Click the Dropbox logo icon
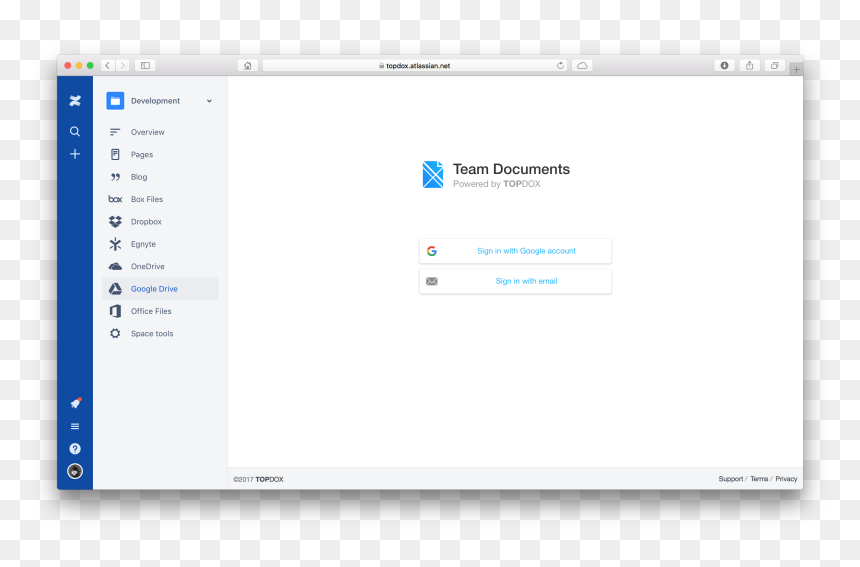This screenshot has height=567, width=860. pos(115,222)
